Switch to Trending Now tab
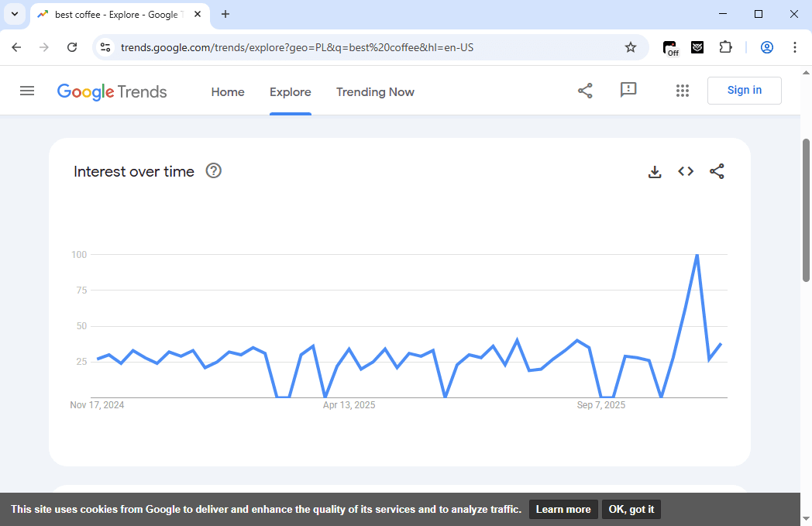Viewport: 812px width, 526px height. pyautogui.click(x=375, y=92)
